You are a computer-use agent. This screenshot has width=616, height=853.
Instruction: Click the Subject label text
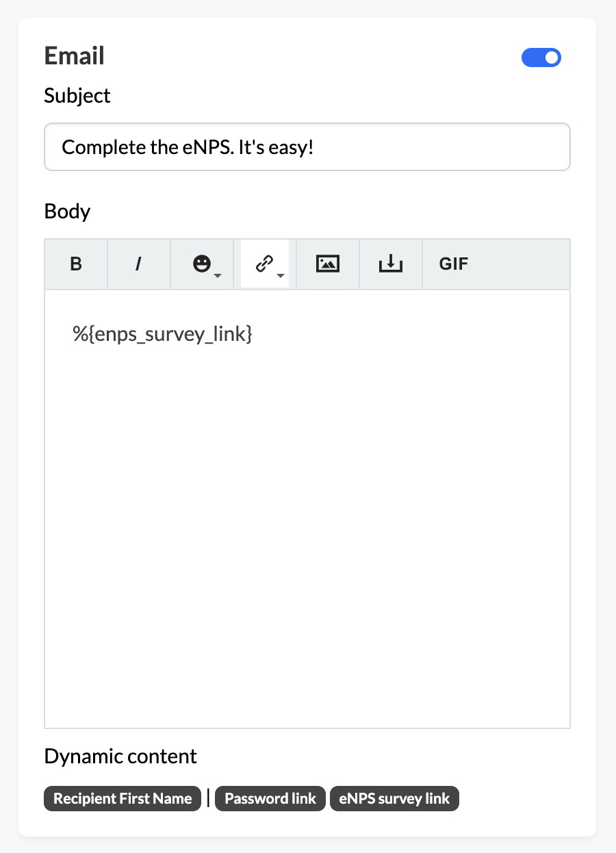[x=77, y=96]
